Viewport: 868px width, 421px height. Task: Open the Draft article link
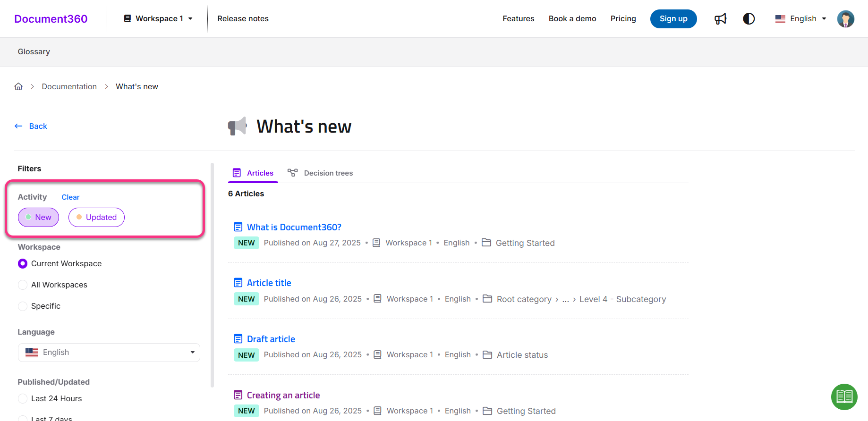click(x=271, y=339)
